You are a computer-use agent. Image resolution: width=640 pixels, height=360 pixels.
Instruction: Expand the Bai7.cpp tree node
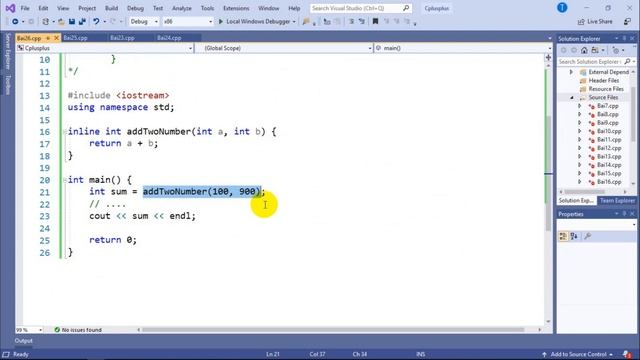[580, 106]
